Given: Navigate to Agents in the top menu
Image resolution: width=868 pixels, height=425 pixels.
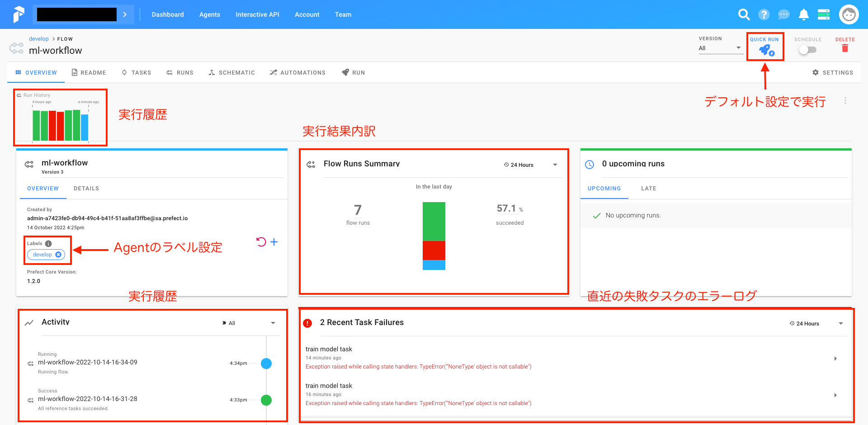Looking at the screenshot, I should [209, 14].
